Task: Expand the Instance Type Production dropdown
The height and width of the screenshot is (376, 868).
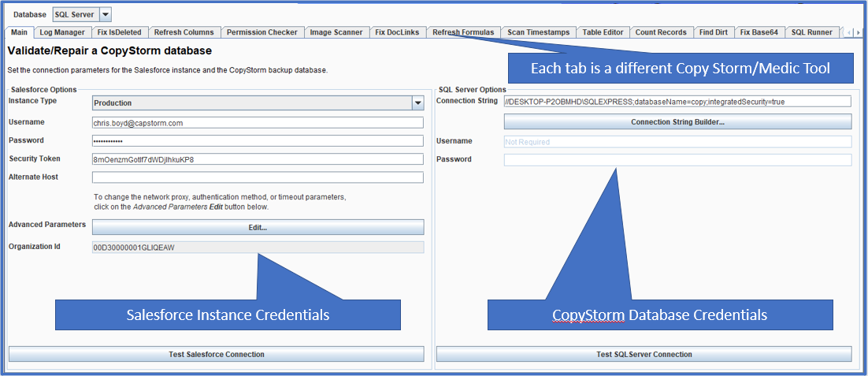Action: pyautogui.click(x=258, y=102)
